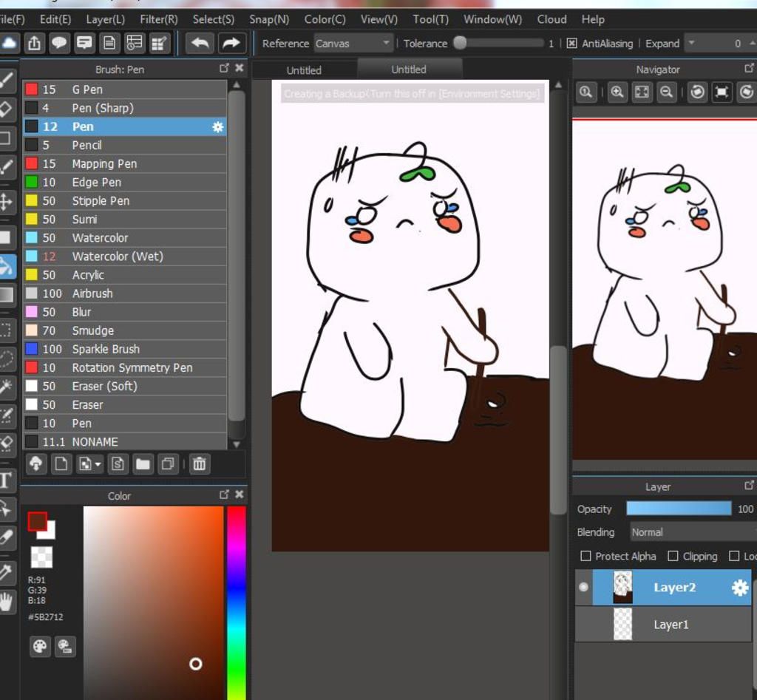The width and height of the screenshot is (757, 700).
Task: Open the Edit(E) menu
Action: pyautogui.click(x=55, y=19)
